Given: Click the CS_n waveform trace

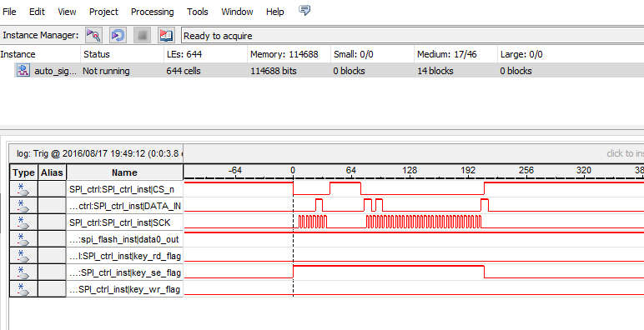Looking at the screenshot, I should pos(414,189).
